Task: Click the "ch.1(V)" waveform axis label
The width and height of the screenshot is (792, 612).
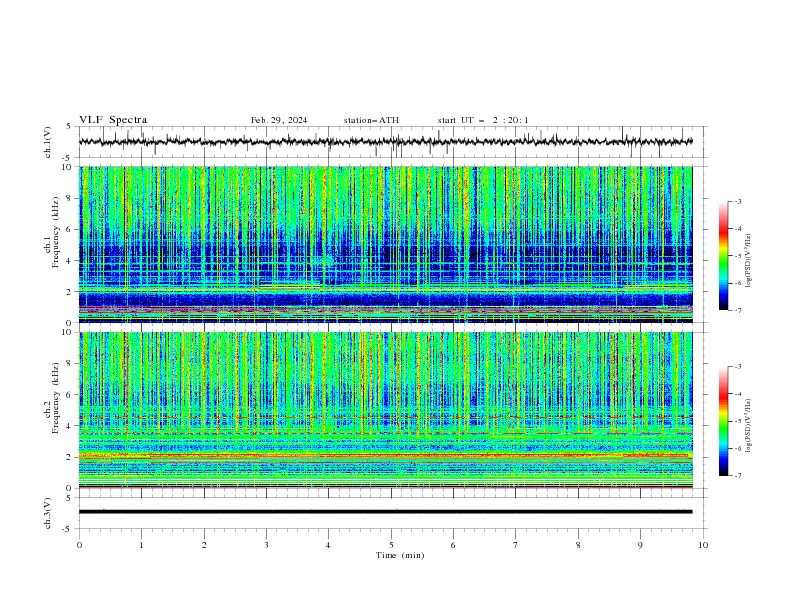Action: tap(48, 142)
